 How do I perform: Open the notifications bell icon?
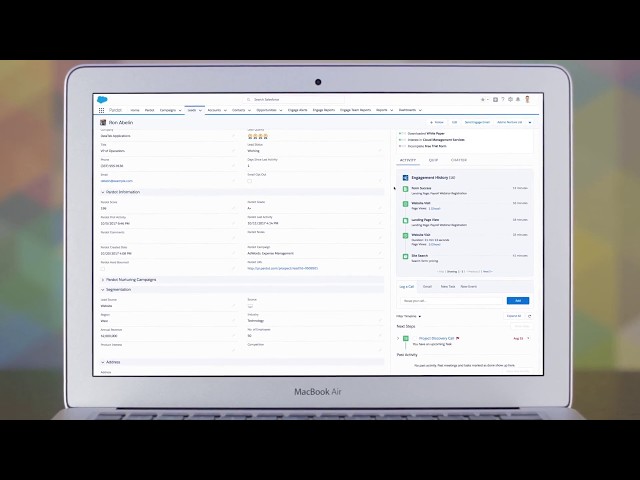click(518, 99)
